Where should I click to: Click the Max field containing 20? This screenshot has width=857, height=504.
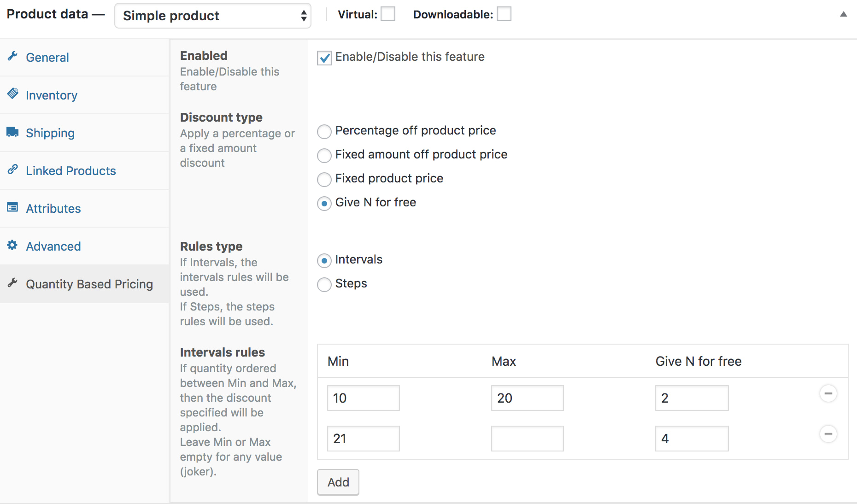pos(528,398)
